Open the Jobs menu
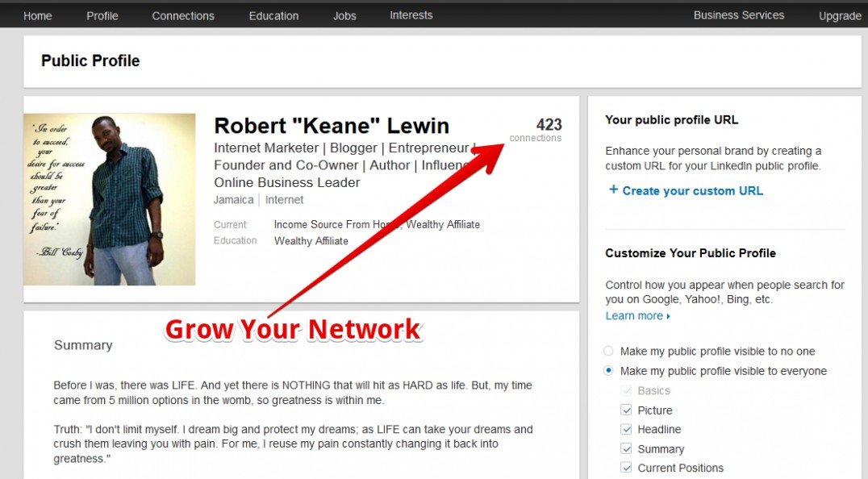This screenshot has width=868, height=479. click(x=344, y=16)
